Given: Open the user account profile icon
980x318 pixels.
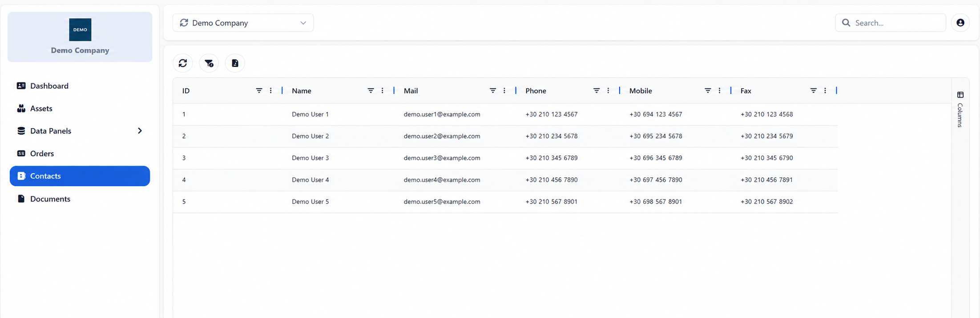Looking at the screenshot, I should tap(960, 23).
